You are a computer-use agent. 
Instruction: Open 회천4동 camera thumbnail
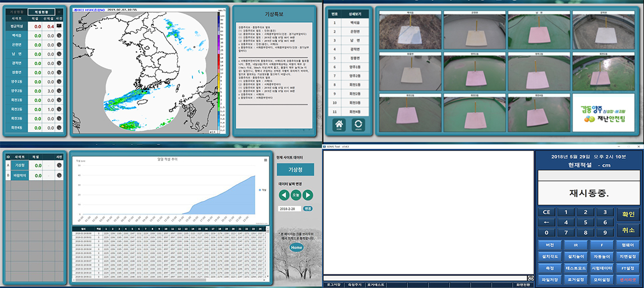[x=539, y=113]
